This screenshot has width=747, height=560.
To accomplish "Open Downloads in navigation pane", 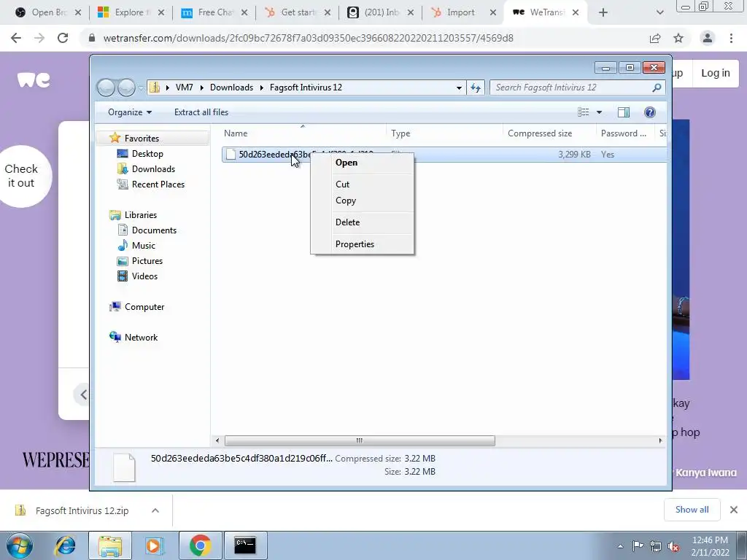I will [x=153, y=169].
